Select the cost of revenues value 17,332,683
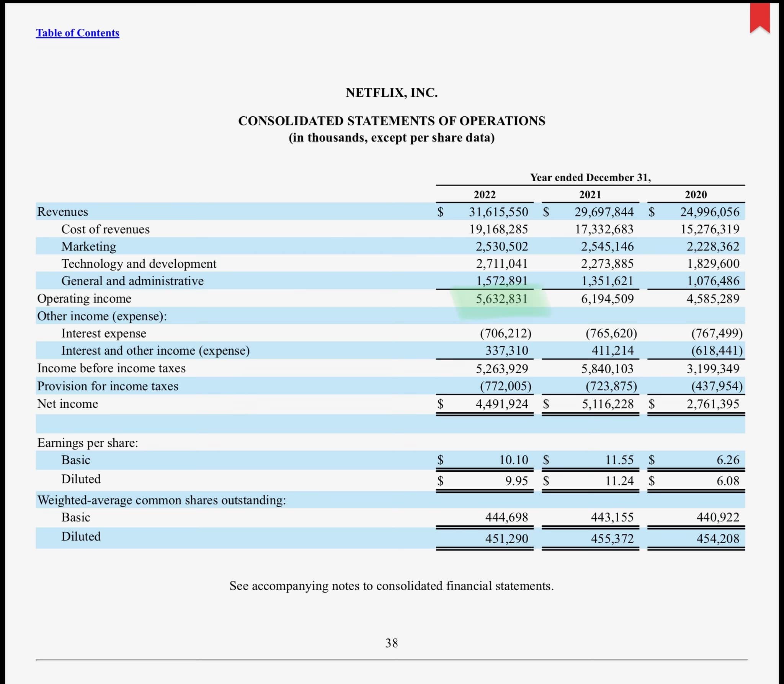The height and width of the screenshot is (684, 784). point(604,229)
